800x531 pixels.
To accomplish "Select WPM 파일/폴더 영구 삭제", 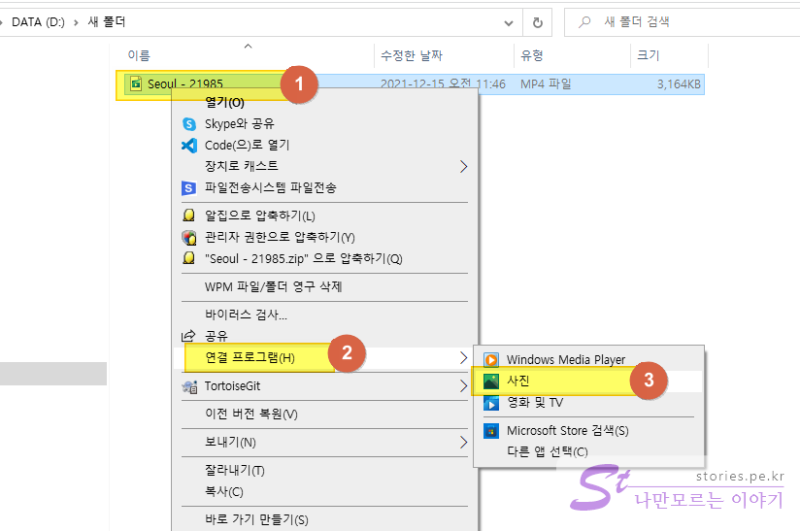I will point(324,287).
